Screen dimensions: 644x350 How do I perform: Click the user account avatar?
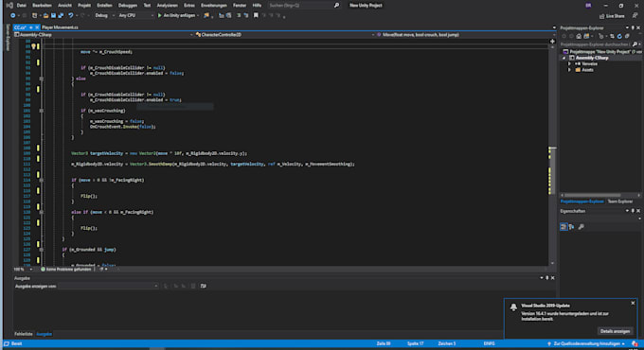[x=588, y=6]
